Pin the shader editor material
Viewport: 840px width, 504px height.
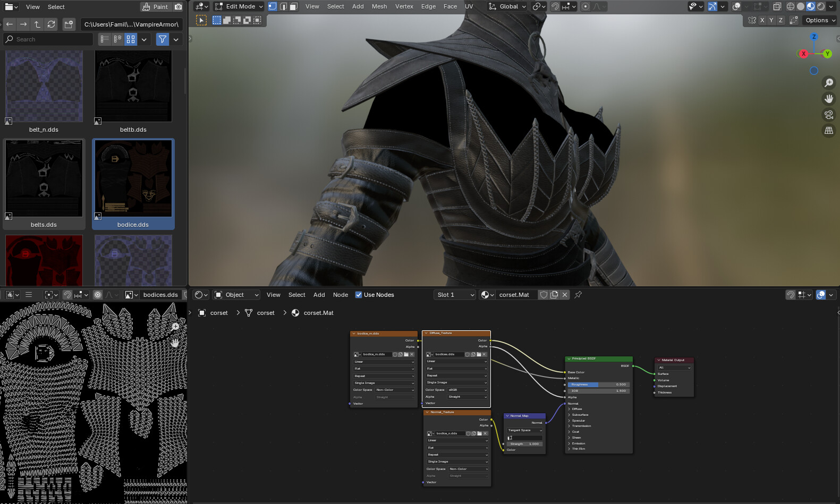578,295
